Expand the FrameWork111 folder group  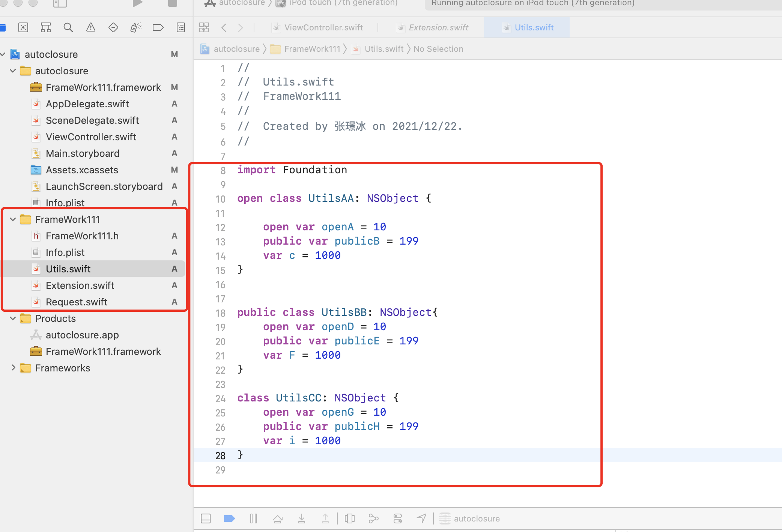[13, 218]
